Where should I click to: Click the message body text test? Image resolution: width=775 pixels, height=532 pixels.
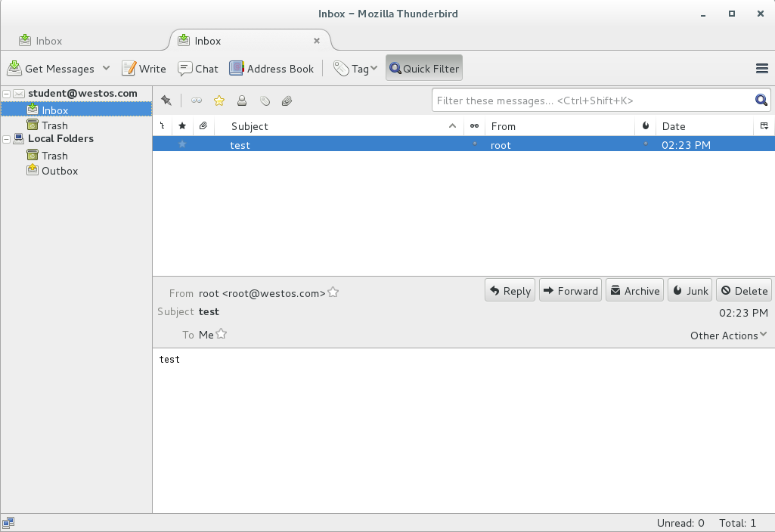(x=169, y=360)
